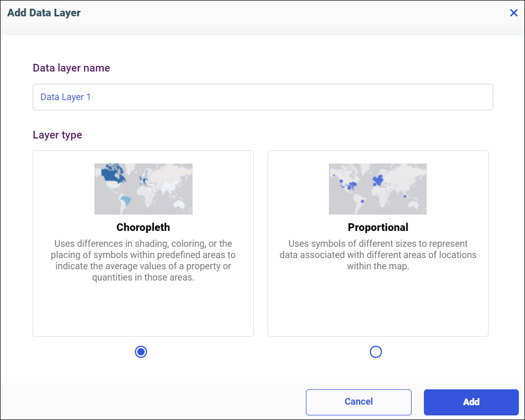The height and width of the screenshot is (420, 525).
Task: Confirm Choropleth selection with the filled radio
Action: coord(141,352)
